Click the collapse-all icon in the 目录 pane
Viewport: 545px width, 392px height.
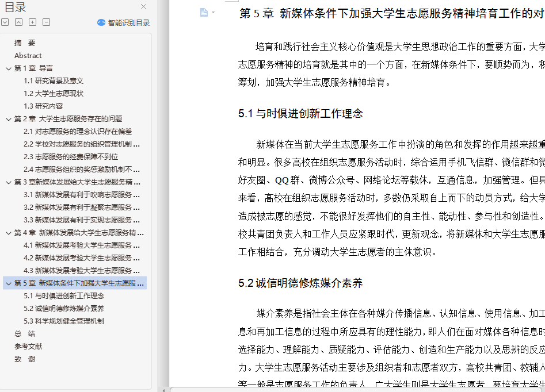19,22
